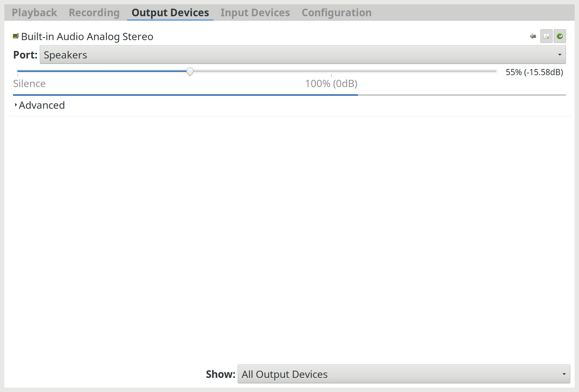Switch to the Playback tab
Image resolution: width=579 pixels, height=392 pixels.
pos(34,13)
